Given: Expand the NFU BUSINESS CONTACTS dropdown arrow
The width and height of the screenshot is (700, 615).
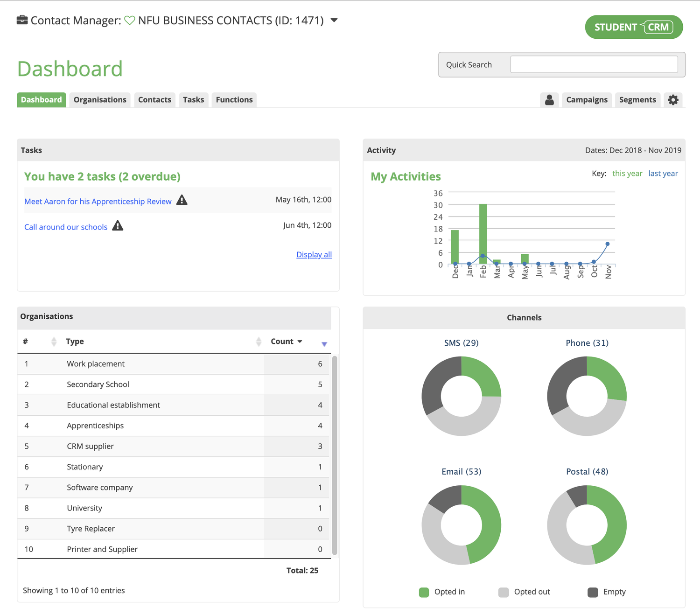Looking at the screenshot, I should pos(334,20).
